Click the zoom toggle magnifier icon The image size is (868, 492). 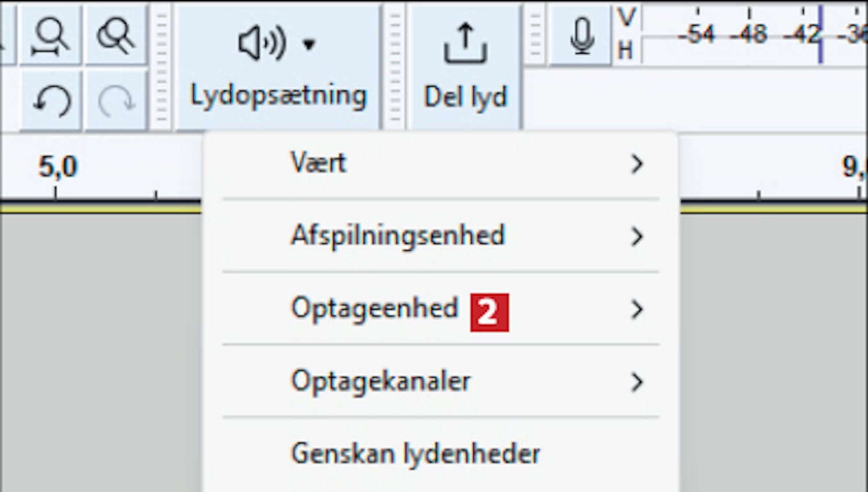(115, 36)
